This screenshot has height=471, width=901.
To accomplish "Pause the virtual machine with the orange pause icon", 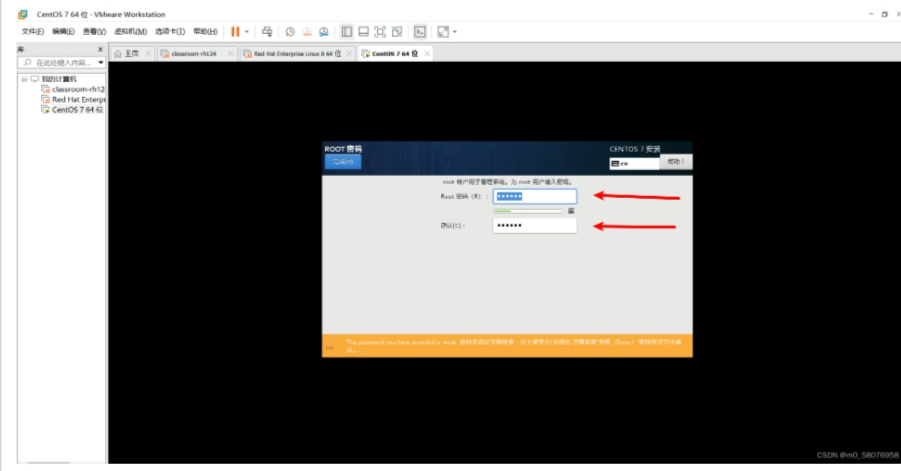I will tap(235, 32).
